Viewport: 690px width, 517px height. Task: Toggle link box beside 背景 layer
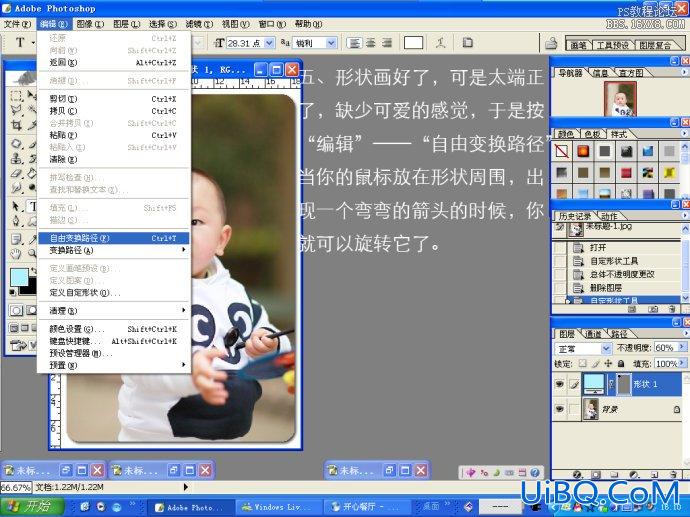tap(574, 409)
